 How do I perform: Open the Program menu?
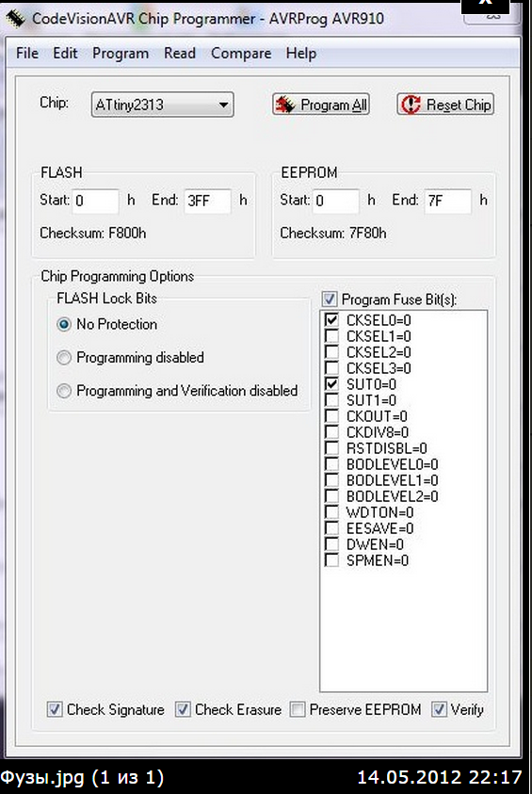point(121,53)
